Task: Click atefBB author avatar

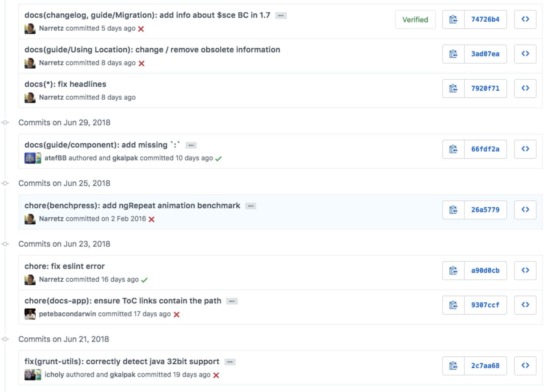Action: pos(30,158)
